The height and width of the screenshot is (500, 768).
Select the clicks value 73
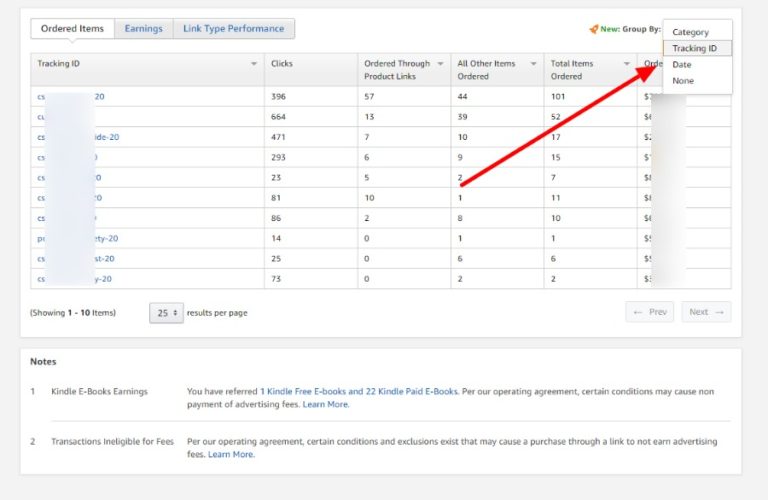coord(276,279)
